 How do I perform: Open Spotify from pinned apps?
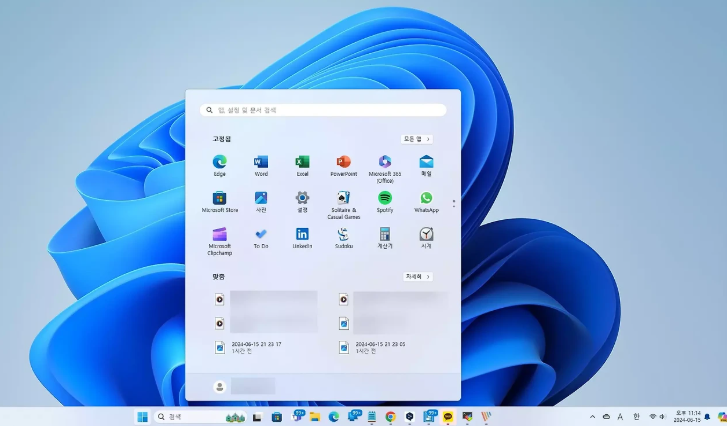(x=385, y=202)
